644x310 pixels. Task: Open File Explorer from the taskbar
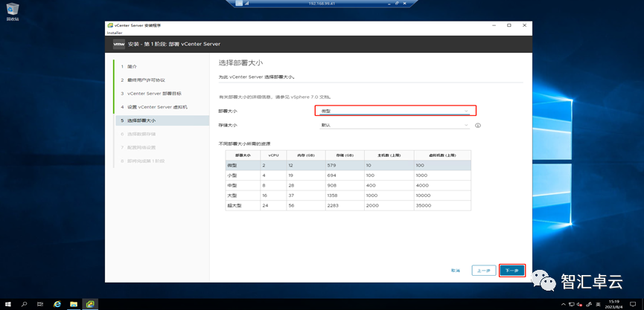(x=74, y=304)
